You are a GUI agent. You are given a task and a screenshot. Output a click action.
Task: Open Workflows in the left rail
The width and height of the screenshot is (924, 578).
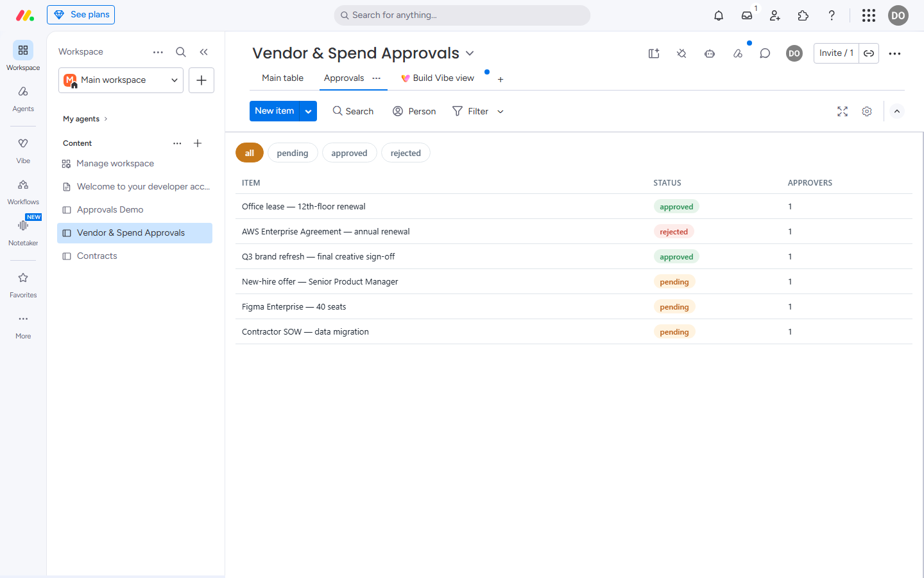pos(23,191)
